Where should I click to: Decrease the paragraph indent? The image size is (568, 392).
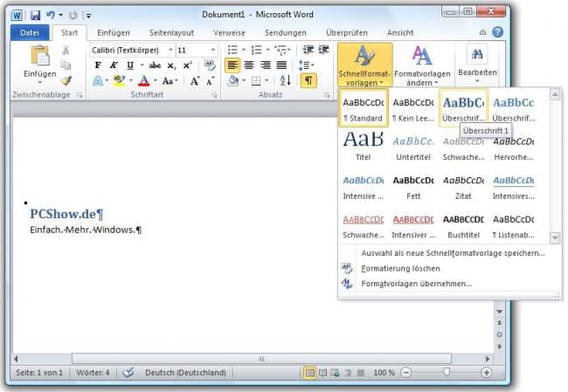coord(308,50)
